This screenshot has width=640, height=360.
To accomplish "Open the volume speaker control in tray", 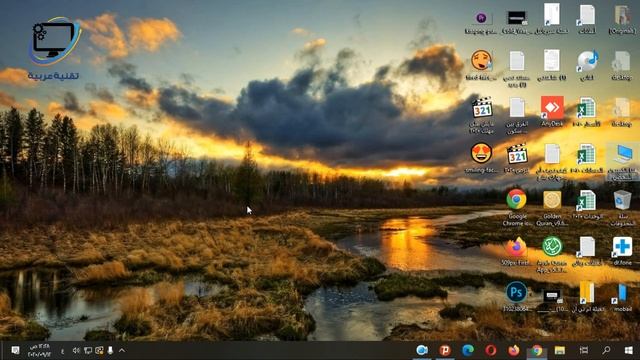I will point(76,350).
